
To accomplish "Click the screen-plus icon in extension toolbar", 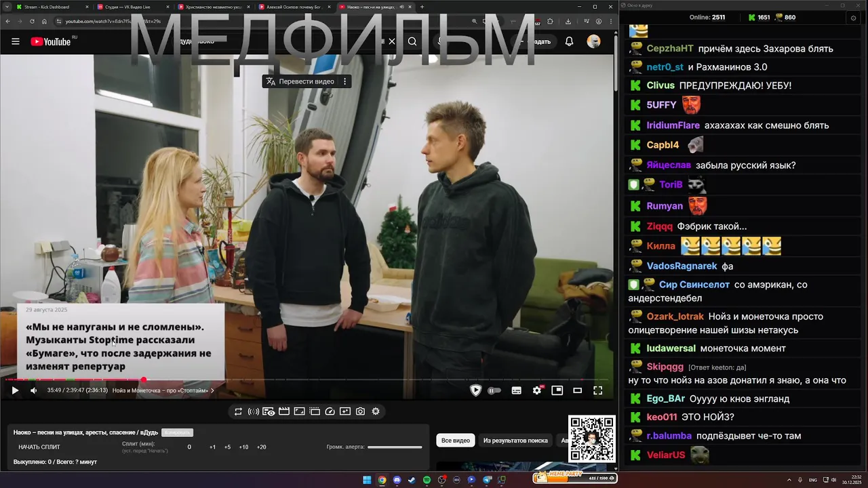I will click(345, 411).
